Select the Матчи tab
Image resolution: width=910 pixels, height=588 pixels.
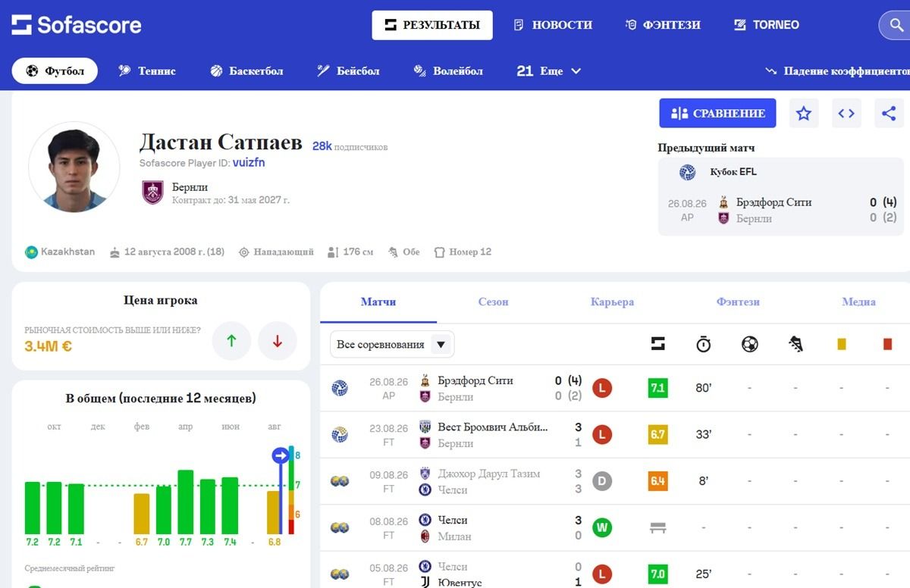click(378, 302)
